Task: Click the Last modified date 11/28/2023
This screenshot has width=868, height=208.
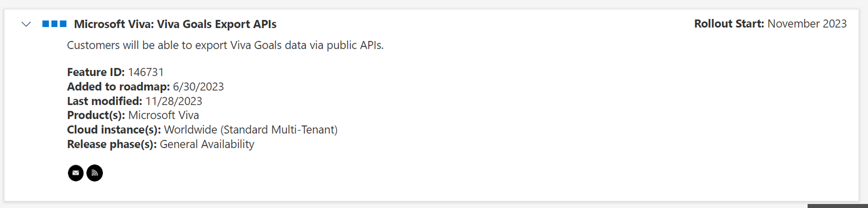Action: point(174,101)
